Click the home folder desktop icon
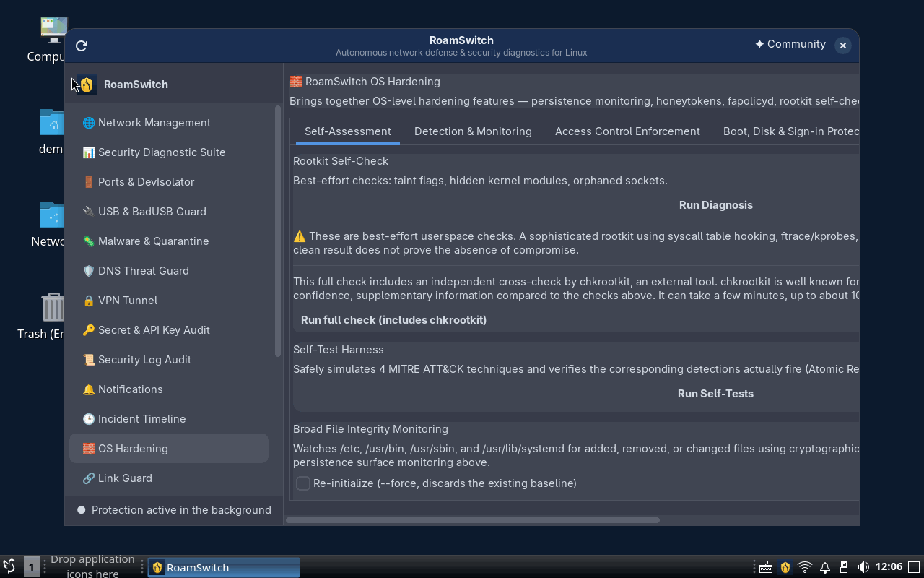The image size is (924, 578). click(53, 123)
